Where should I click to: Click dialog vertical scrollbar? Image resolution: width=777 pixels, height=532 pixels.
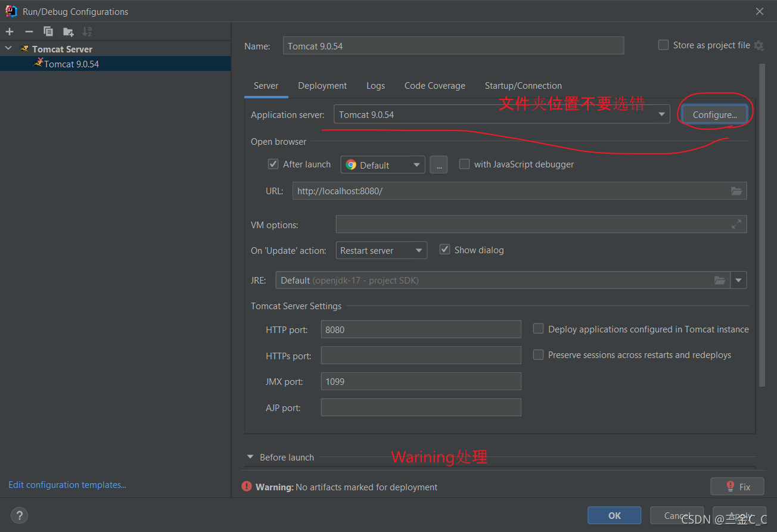(762, 226)
